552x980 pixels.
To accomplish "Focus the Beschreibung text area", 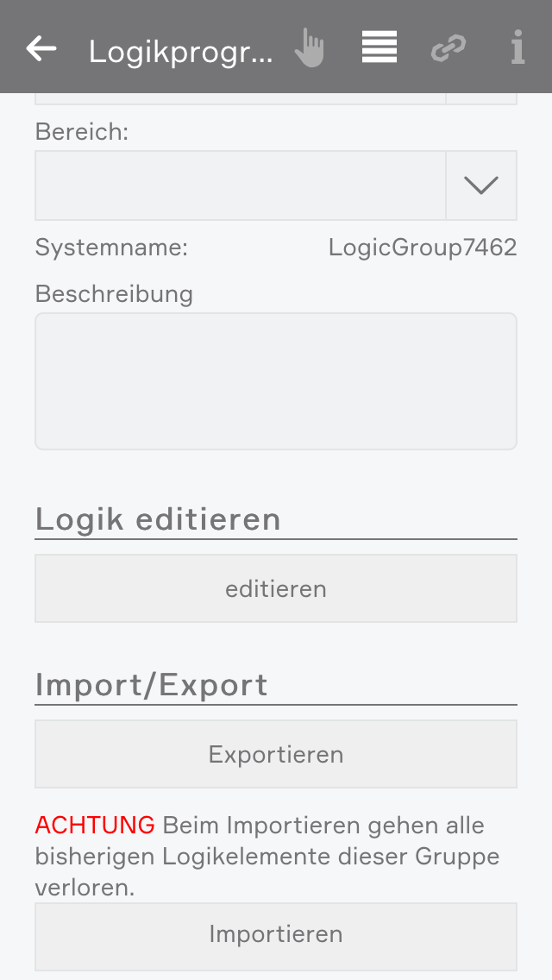I will pos(276,381).
